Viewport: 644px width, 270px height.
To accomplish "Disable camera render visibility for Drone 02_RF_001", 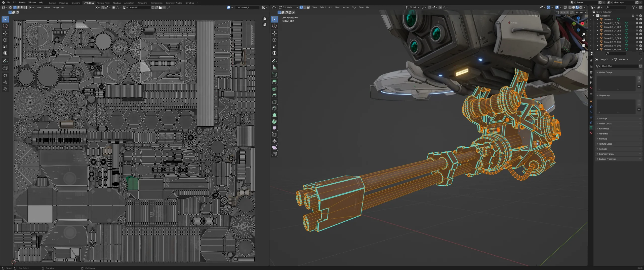I will coord(640,42).
